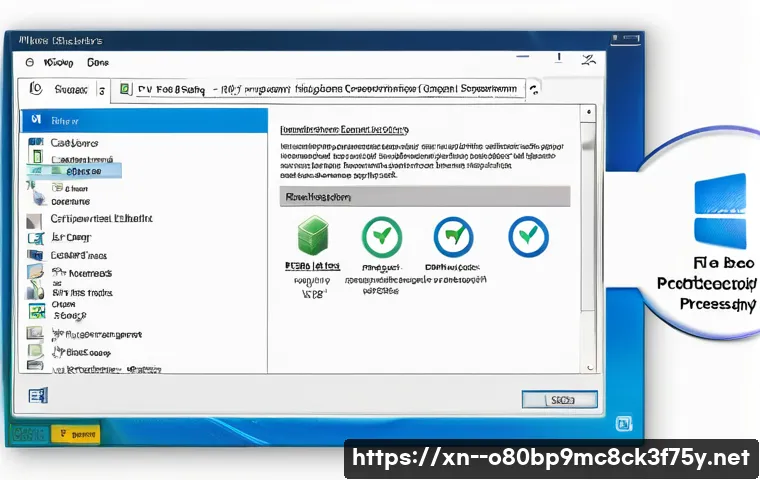The image size is (760, 480).
Task: Click the yellow taskbar button
Action: [76, 433]
